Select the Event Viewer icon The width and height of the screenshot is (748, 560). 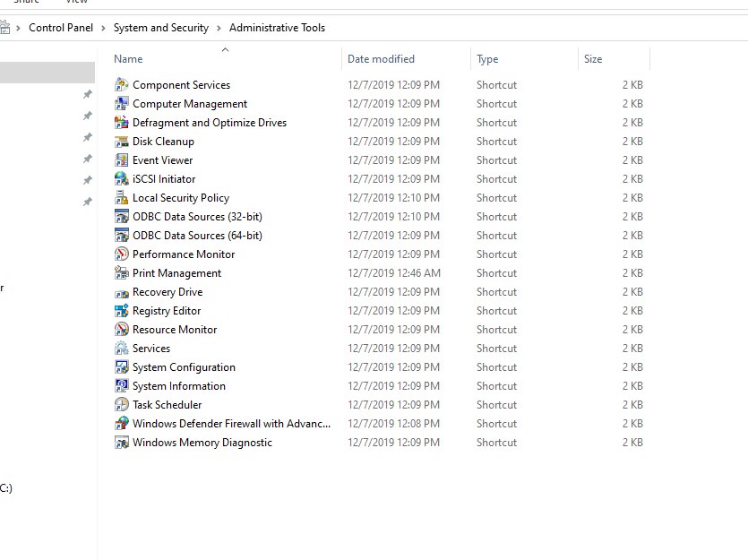tap(122, 160)
